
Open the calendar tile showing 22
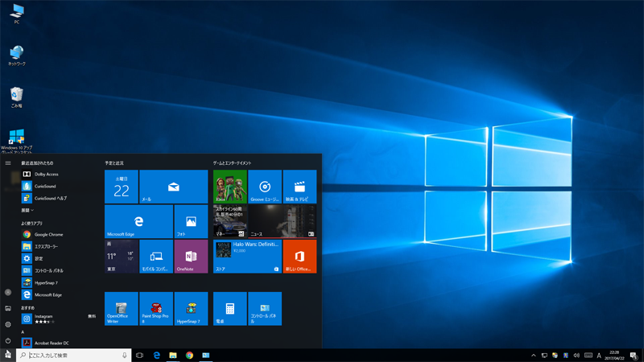click(x=122, y=187)
